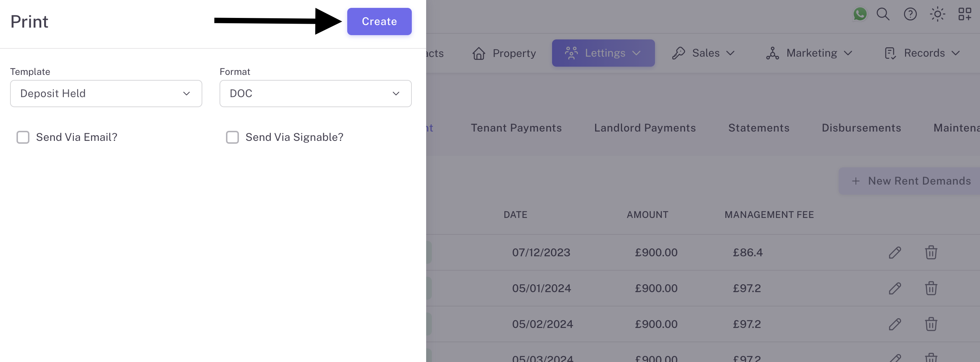Click the WhatsApp icon in top bar
This screenshot has width=980, height=362.
(860, 14)
